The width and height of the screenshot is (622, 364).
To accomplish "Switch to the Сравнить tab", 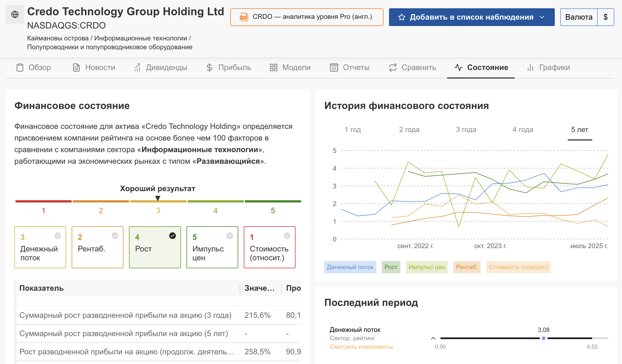I will (x=413, y=67).
